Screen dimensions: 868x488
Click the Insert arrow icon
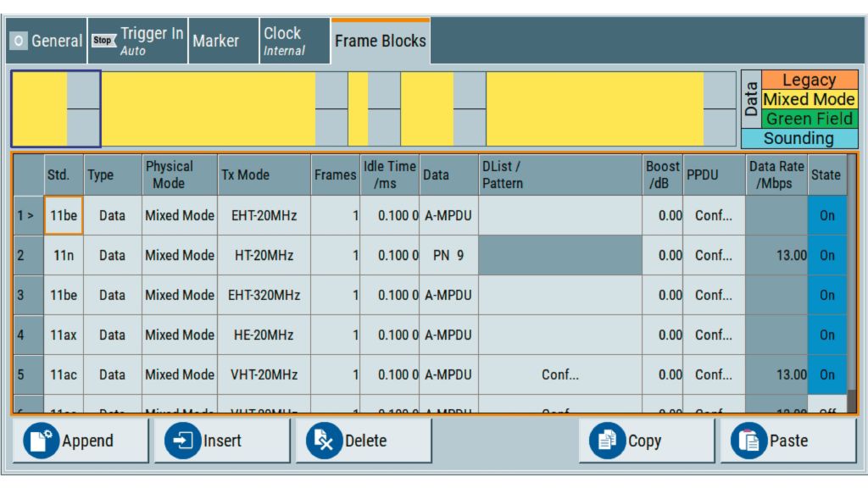pyautogui.click(x=182, y=441)
